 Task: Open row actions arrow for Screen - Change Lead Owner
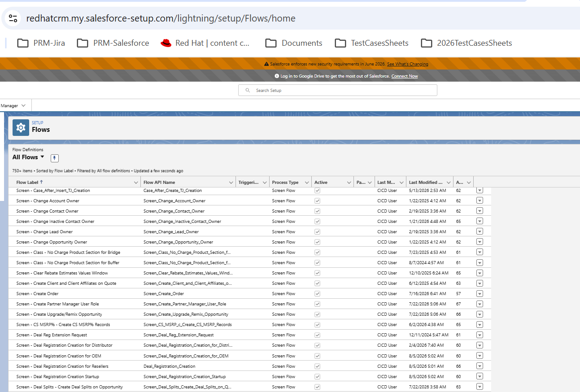(480, 232)
